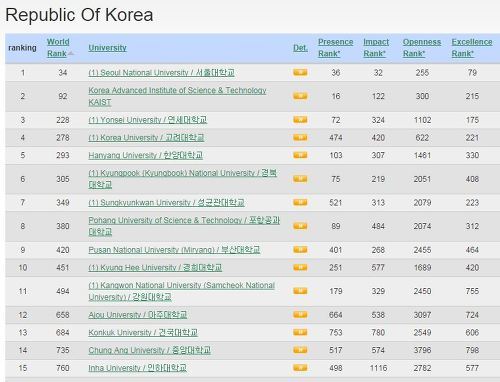Select world rank value 760
Image resolution: width=500 pixels, height=382 pixels.
[x=63, y=368]
